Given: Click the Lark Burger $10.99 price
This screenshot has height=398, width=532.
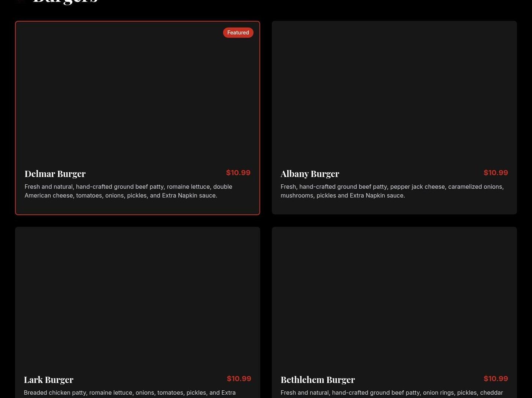Looking at the screenshot, I should pyautogui.click(x=239, y=379).
